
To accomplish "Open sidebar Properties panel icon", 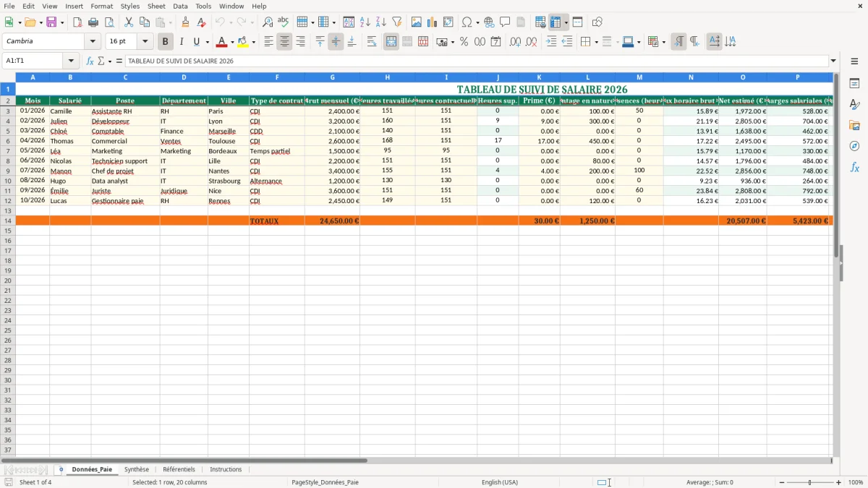I will coord(854,84).
